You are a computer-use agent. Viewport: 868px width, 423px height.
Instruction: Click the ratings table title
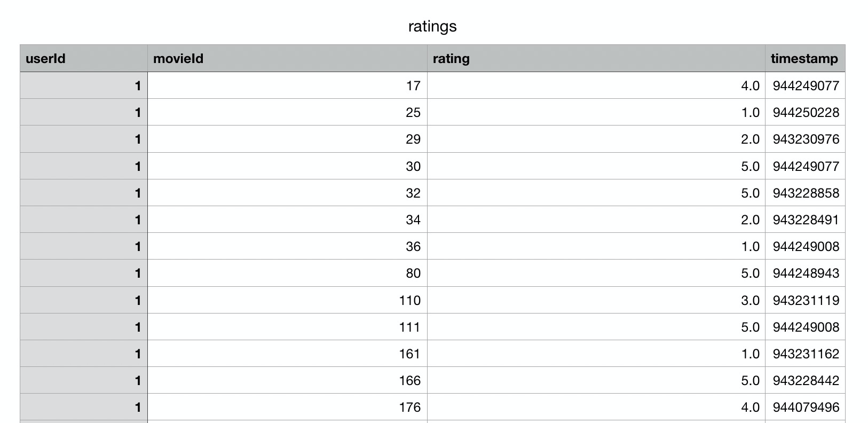[x=432, y=26]
